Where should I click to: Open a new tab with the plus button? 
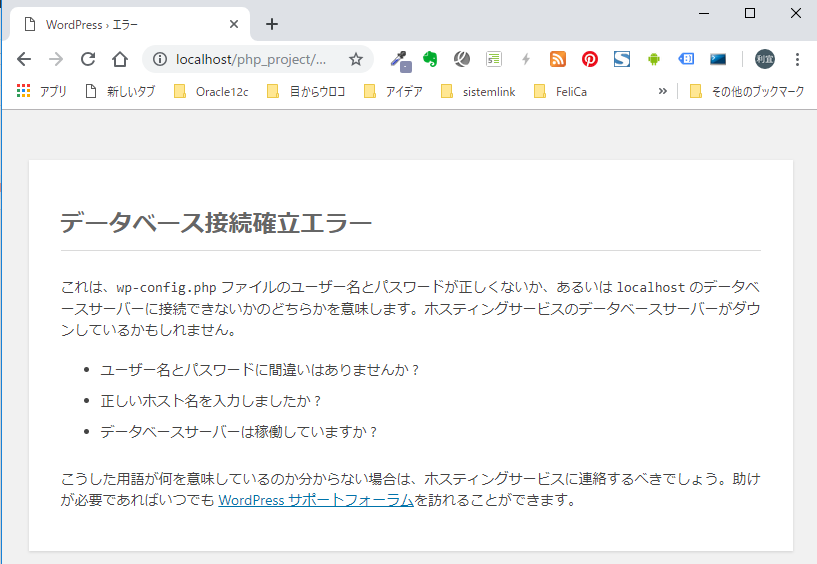(x=271, y=24)
